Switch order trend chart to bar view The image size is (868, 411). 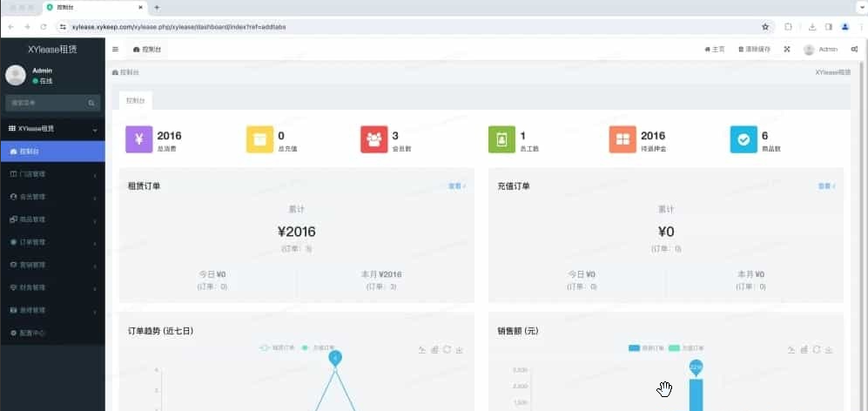[434, 350]
